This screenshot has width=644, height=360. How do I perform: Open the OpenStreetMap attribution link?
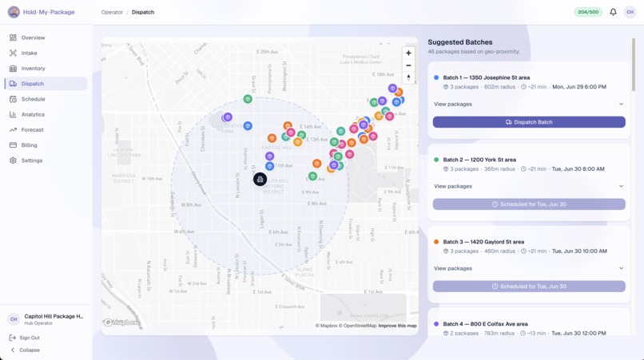(357, 326)
